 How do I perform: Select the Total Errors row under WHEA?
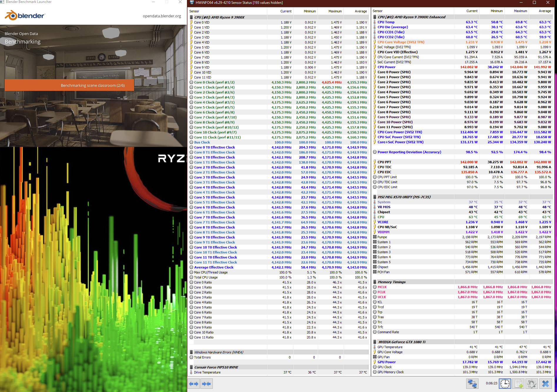tap(279, 357)
